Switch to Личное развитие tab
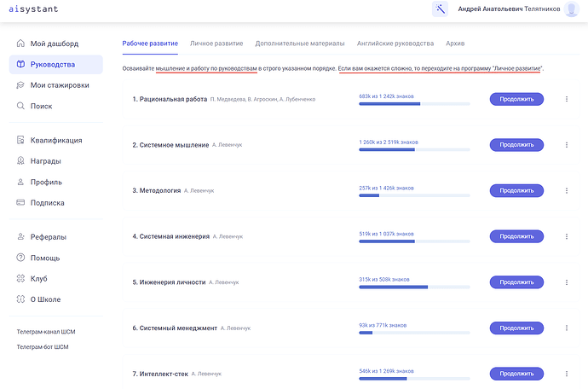The width and height of the screenshot is (588, 389). pyautogui.click(x=216, y=44)
